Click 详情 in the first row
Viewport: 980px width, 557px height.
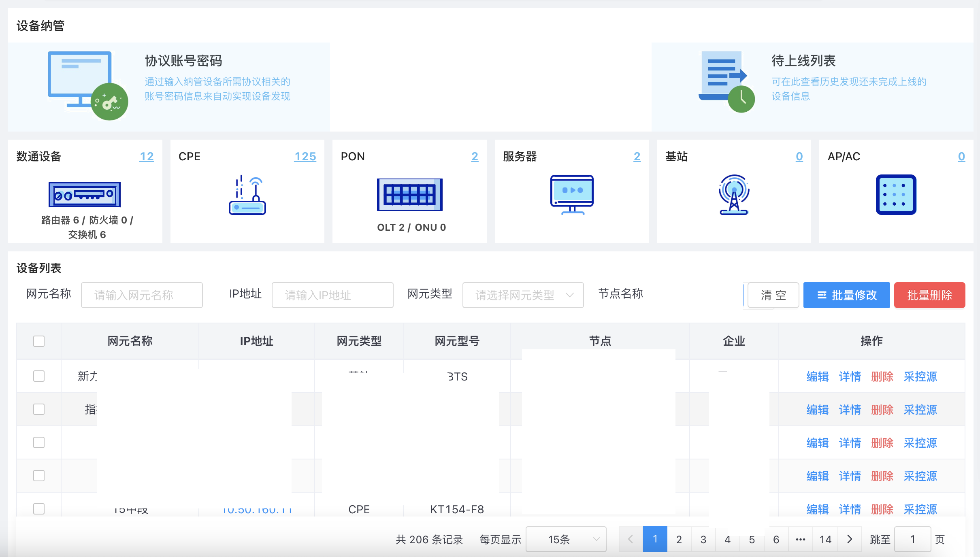coord(850,376)
